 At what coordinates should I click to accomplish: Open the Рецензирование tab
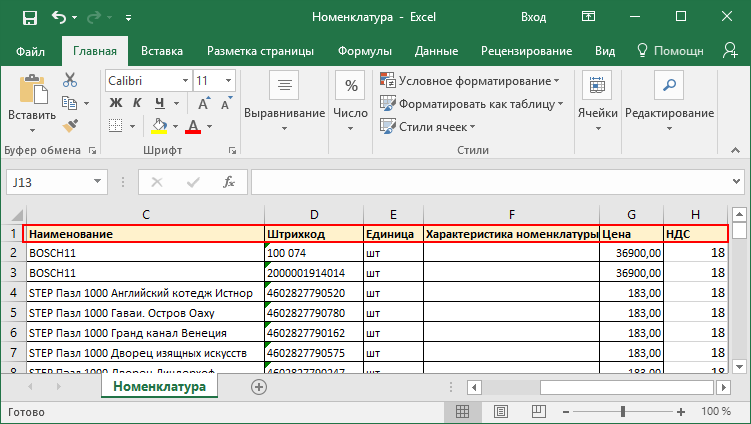pos(526,51)
